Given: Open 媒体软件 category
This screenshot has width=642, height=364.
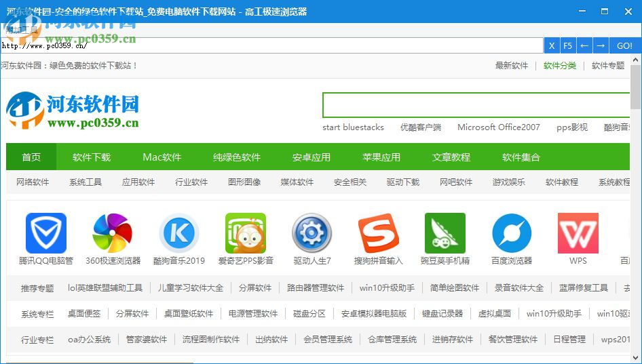Looking at the screenshot, I should (297, 182).
